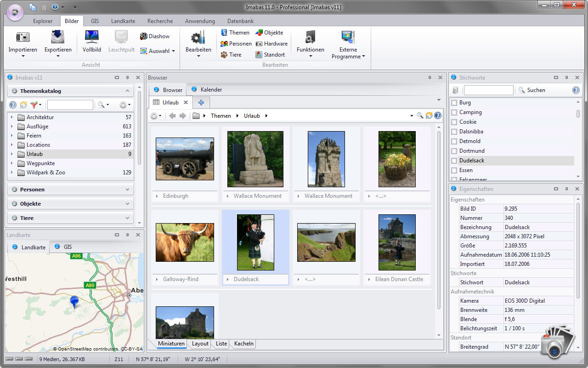Click the refresh icon in browser path bar
588x368 pixels.
pyautogui.click(x=429, y=116)
